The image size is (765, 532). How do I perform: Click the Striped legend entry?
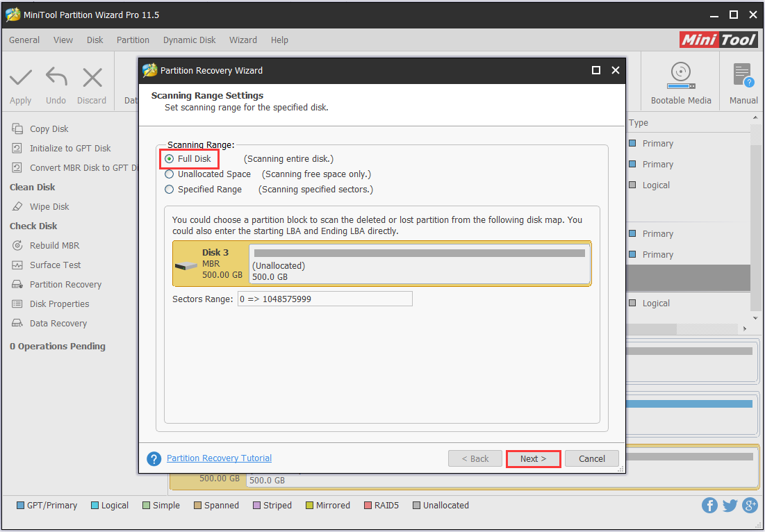click(272, 505)
